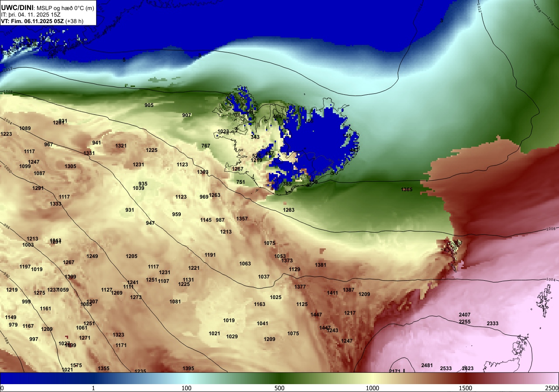559x392 pixels.
Task: Click the value 1023 over western Iceland
Action: click(223, 131)
